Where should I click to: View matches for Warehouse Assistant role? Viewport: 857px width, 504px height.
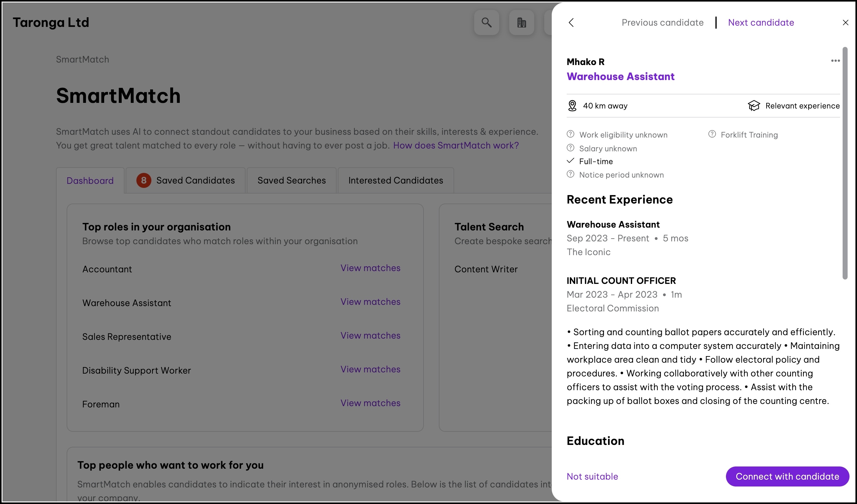tap(370, 302)
